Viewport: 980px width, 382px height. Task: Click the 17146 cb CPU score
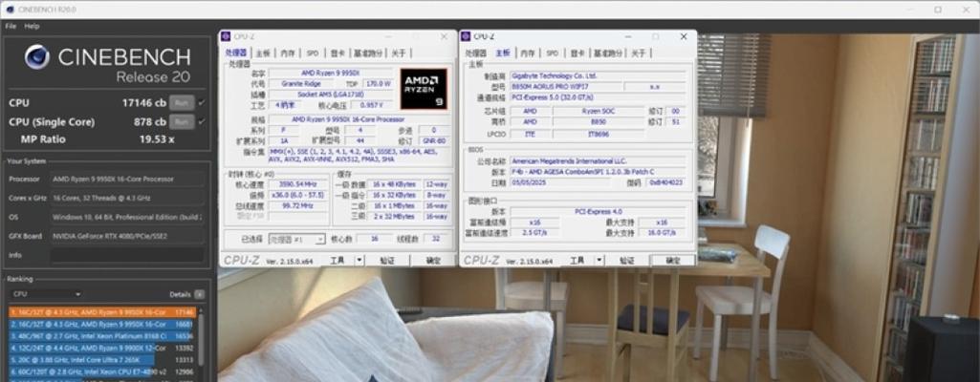tap(143, 103)
